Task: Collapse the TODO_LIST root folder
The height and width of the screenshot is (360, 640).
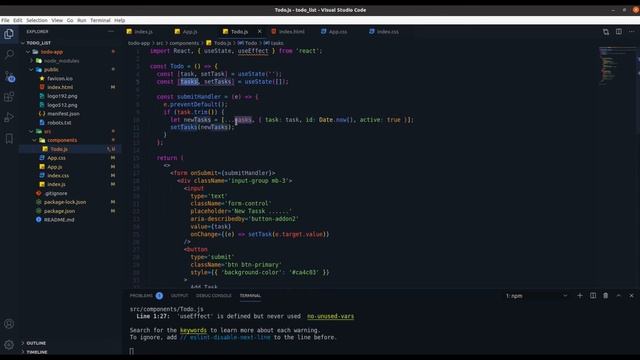Action: click(x=23, y=43)
